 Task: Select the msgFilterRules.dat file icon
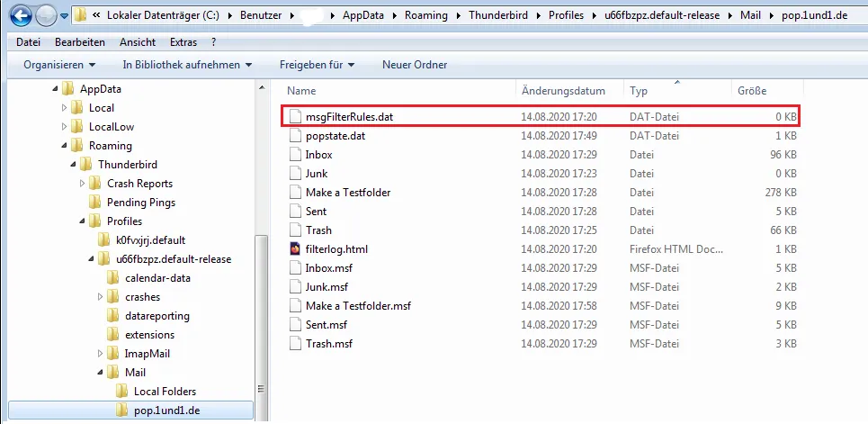click(294, 117)
